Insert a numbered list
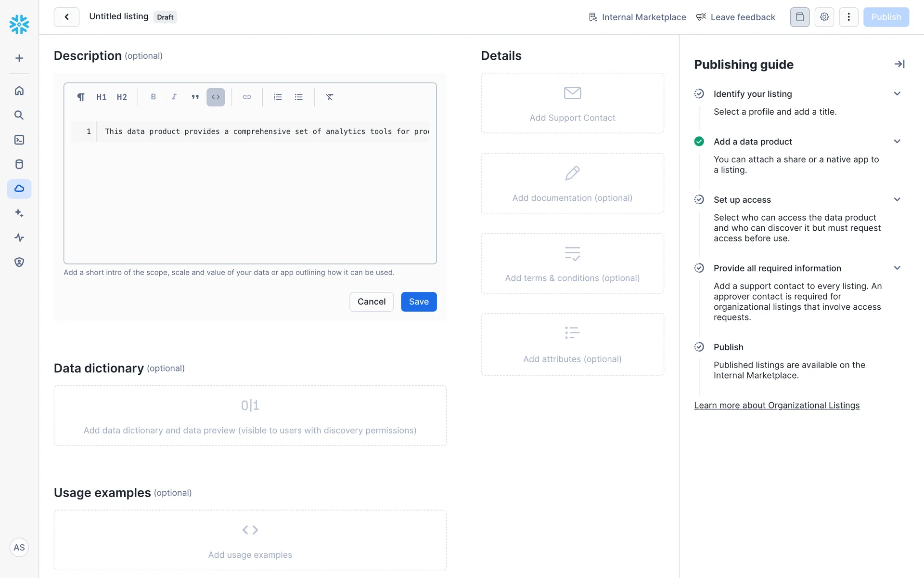This screenshot has width=924, height=578. (x=278, y=97)
